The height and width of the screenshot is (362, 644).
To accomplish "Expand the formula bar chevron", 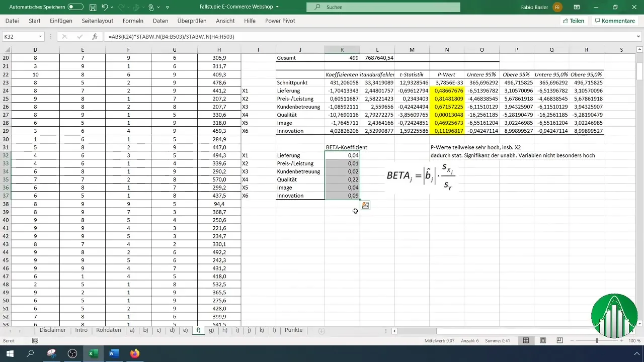I will (638, 37).
